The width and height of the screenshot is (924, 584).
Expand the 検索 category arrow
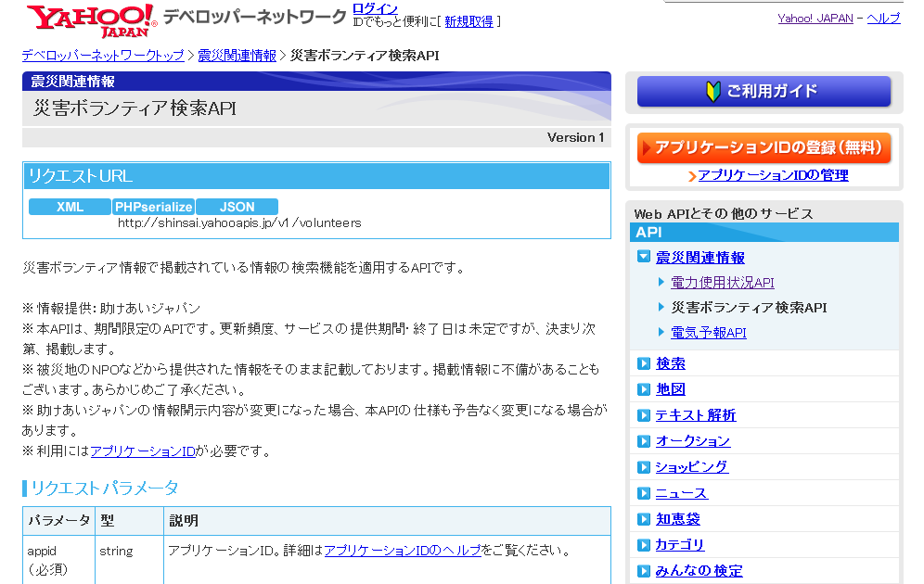[644, 363]
